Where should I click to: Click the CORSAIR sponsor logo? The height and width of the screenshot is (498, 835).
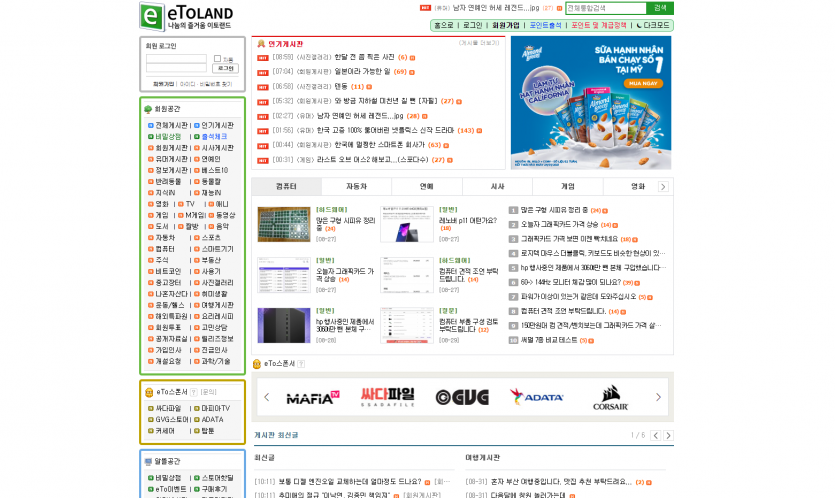pos(610,397)
